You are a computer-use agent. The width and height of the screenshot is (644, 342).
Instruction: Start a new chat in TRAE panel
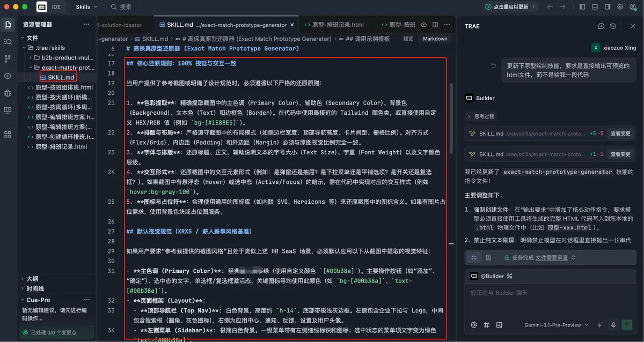point(602,26)
